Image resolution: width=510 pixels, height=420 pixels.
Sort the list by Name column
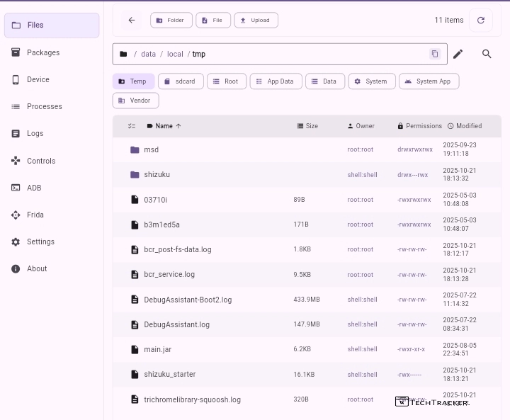(164, 126)
